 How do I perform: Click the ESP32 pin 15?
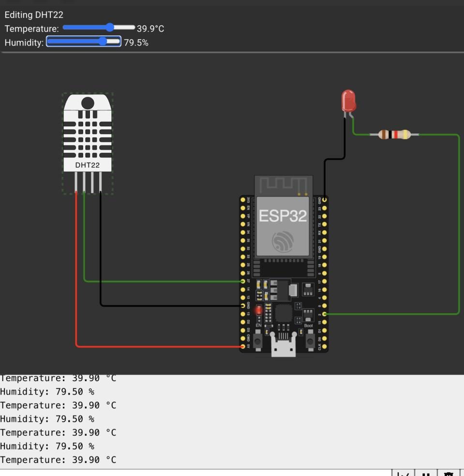(325, 322)
